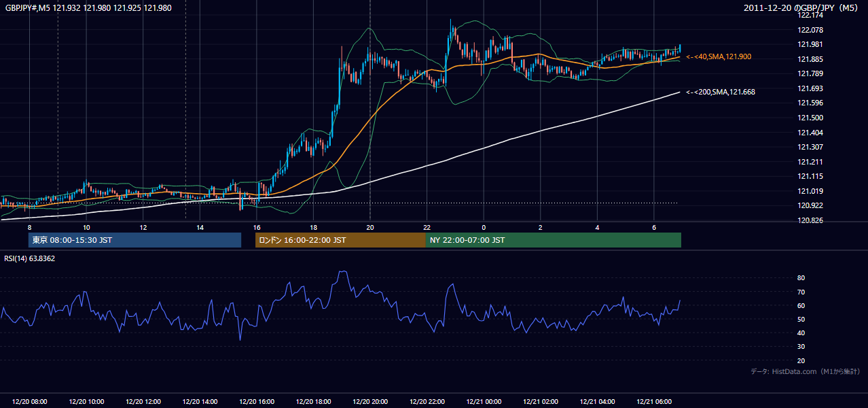The image size is (868, 408).
Task: Select the 東京 08:00-15:30 JST session bar
Action: tap(134, 240)
